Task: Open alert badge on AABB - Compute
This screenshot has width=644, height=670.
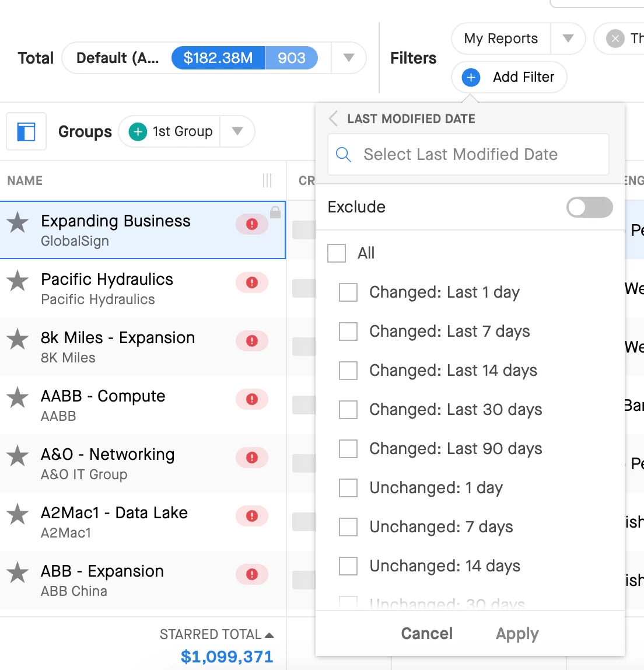Action: point(252,399)
